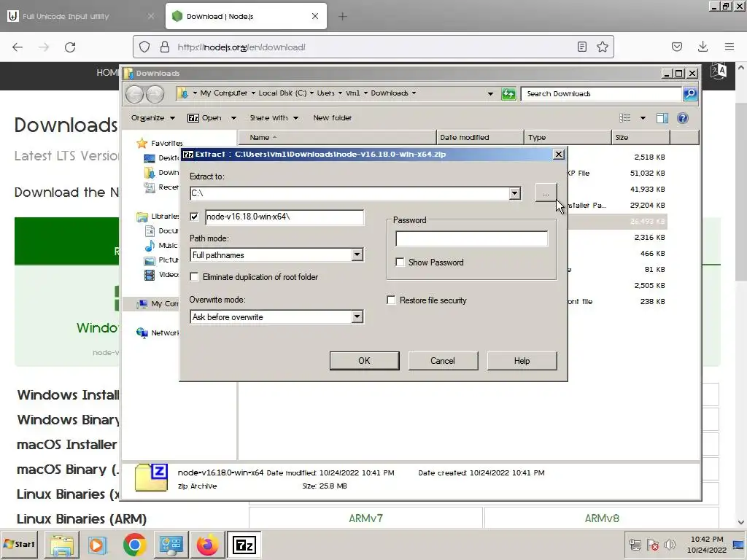747x560 pixels.
Task: Open media player from taskbar
Action: point(97,544)
